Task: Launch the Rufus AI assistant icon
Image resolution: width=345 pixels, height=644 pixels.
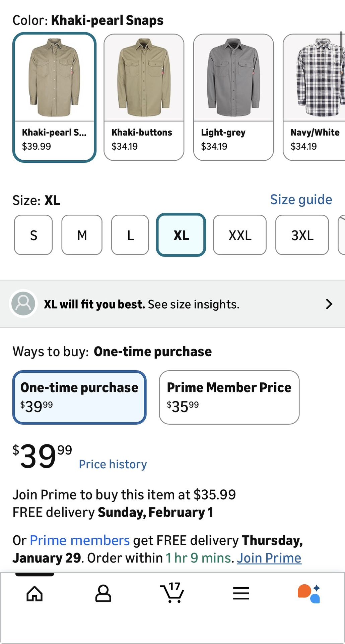Action: click(x=309, y=593)
